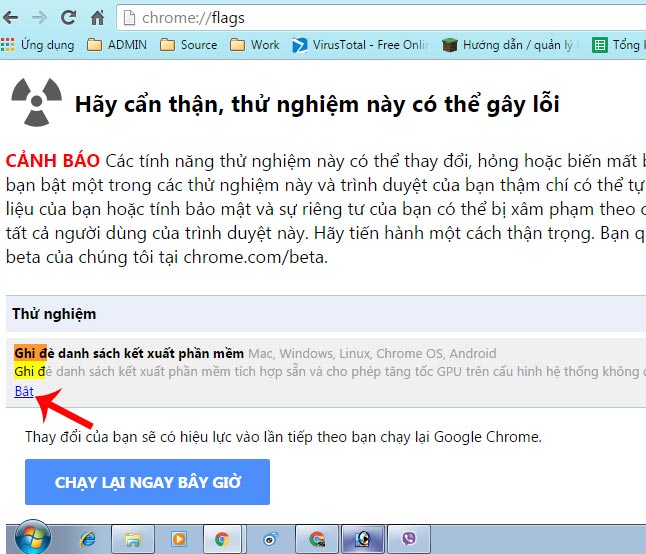This screenshot has height=554, width=646.
Task: Open Windows Media Player from the taskbar
Action: (x=179, y=539)
